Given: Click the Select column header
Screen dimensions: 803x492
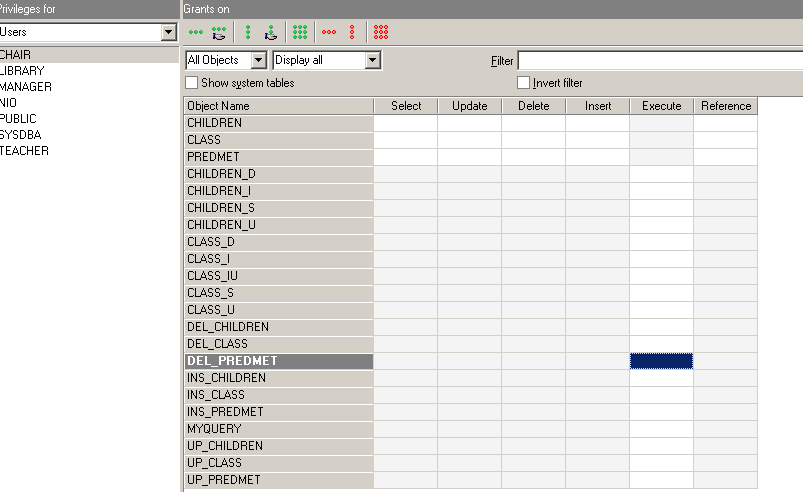Looking at the screenshot, I should 406,106.
